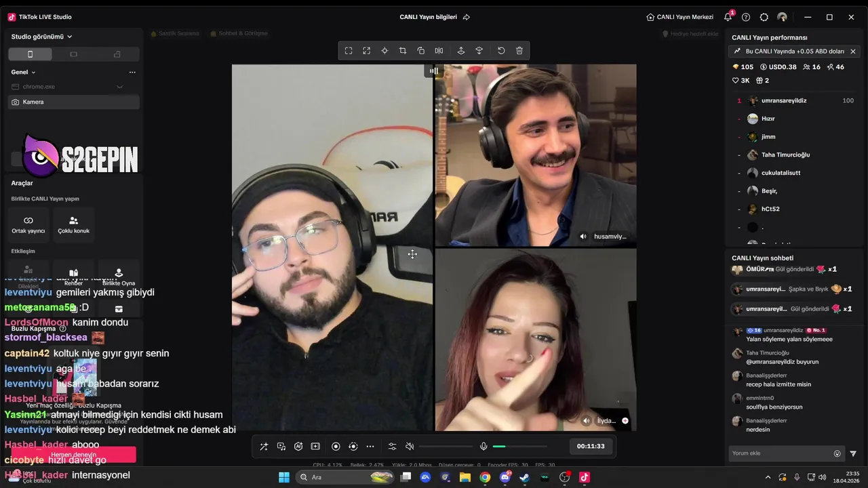Dismiss the +0.05 ABD doları banner

pos(853,52)
